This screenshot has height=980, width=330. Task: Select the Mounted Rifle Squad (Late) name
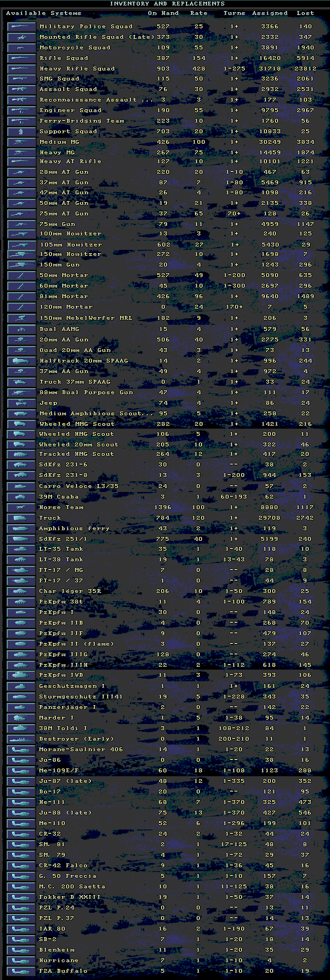pos(97,37)
